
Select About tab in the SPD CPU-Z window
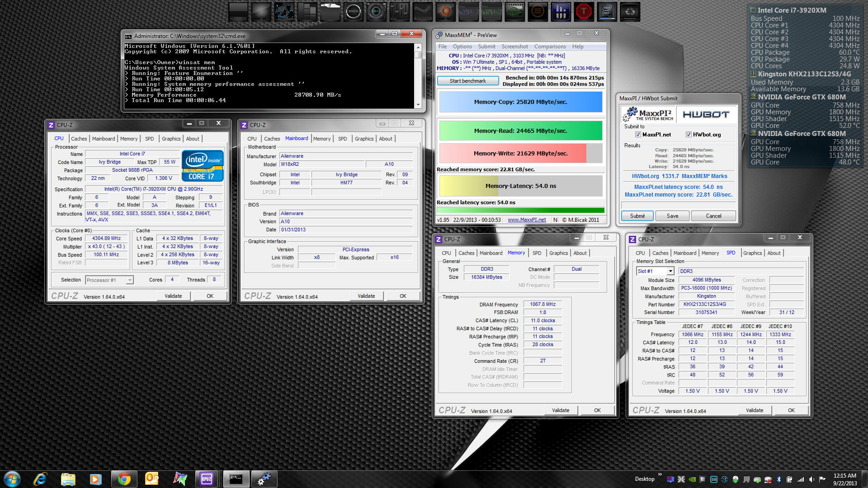774,253
